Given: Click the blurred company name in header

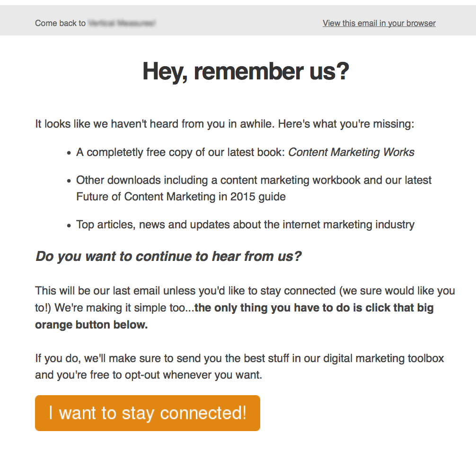Looking at the screenshot, I should (122, 23).
